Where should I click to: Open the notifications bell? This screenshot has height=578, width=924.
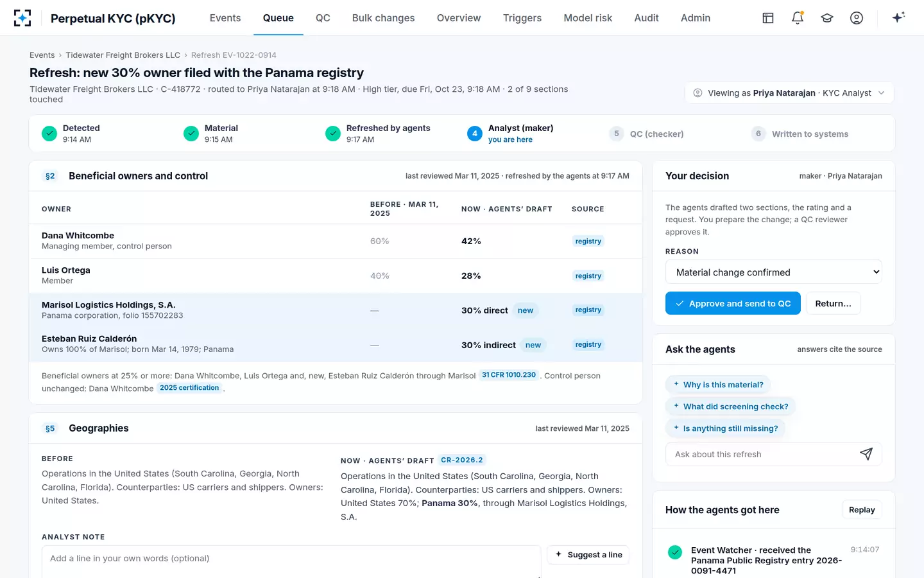click(x=798, y=18)
